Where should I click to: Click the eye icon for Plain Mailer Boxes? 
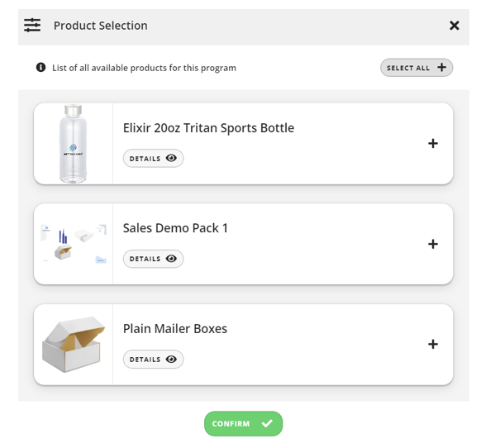171,359
